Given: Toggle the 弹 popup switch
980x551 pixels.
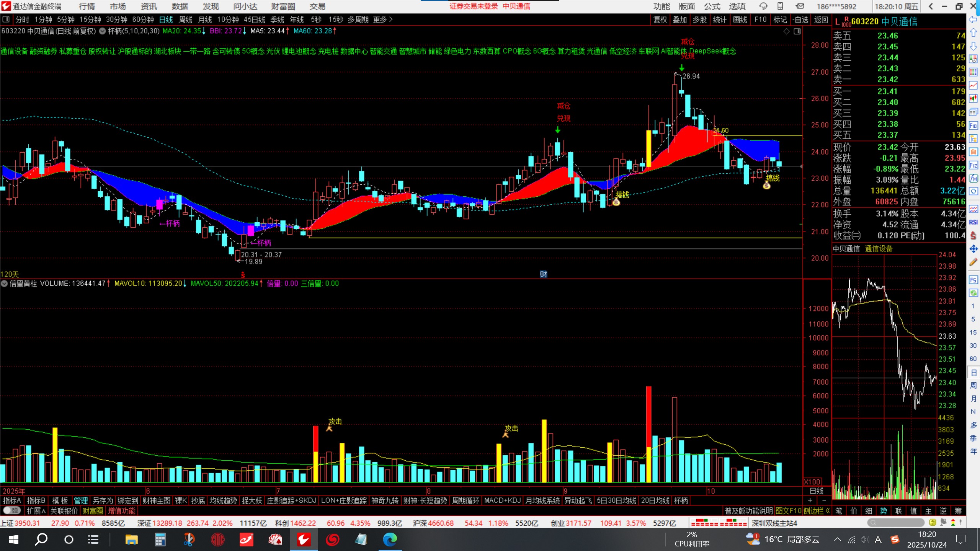Looking at the screenshot, I should pos(11,510).
